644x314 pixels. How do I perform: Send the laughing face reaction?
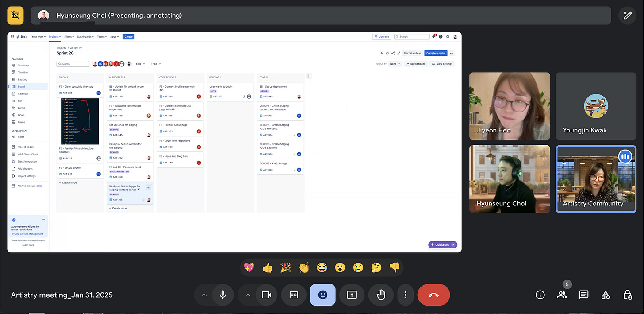(x=322, y=267)
